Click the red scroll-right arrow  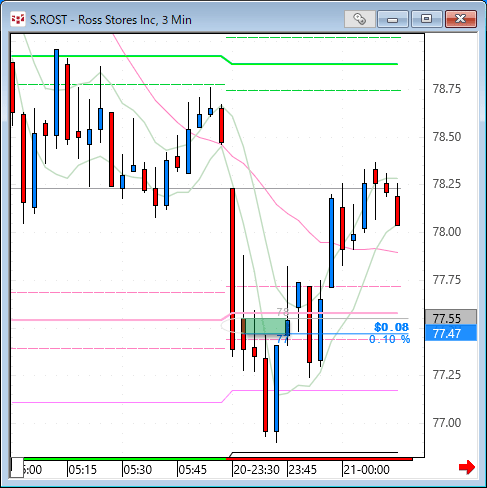tap(467, 467)
